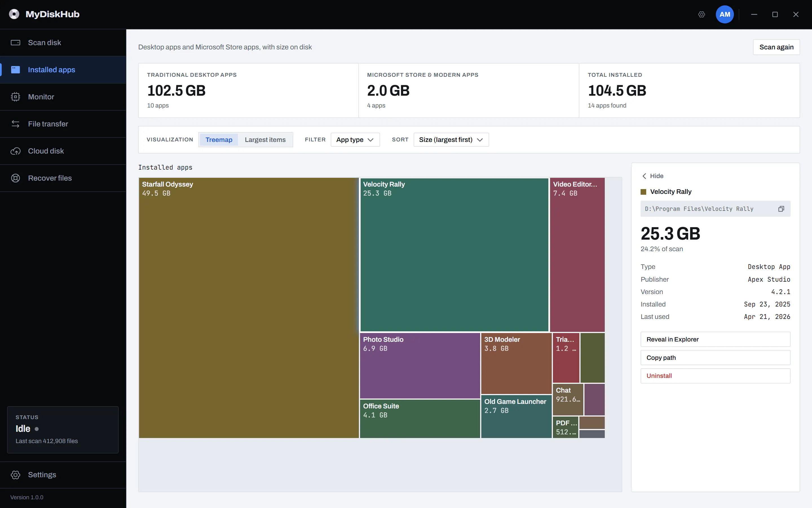Screen dimensions: 812x508
Task: Switch visualization to Treemap
Action: [x=219, y=140]
